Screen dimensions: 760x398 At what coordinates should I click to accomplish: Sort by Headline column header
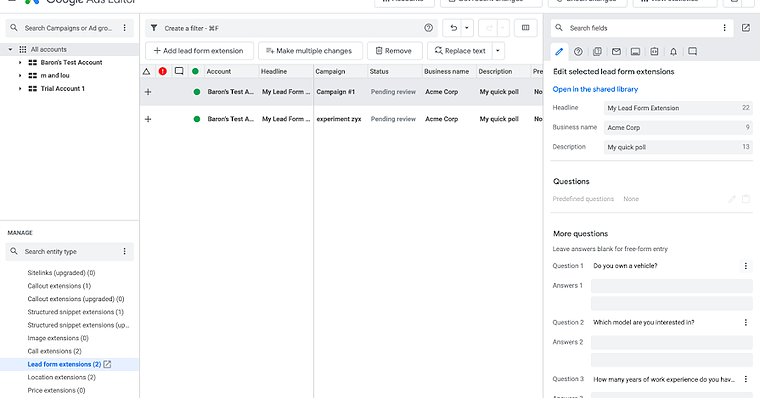click(274, 71)
